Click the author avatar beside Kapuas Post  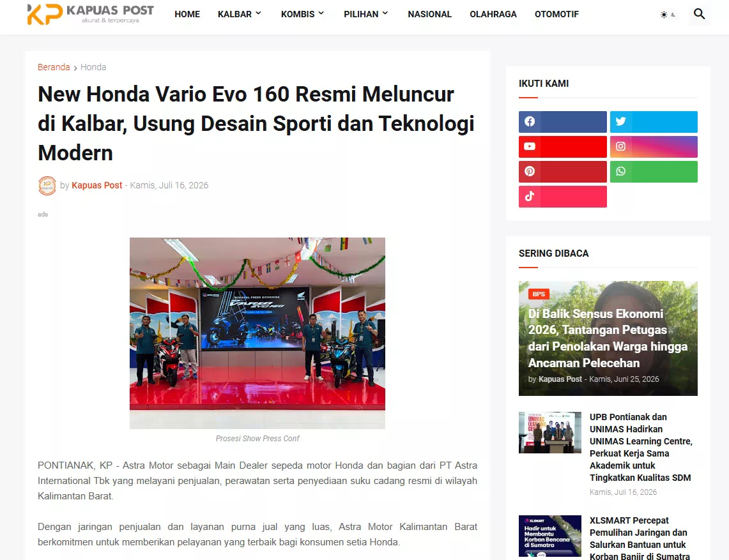47,185
